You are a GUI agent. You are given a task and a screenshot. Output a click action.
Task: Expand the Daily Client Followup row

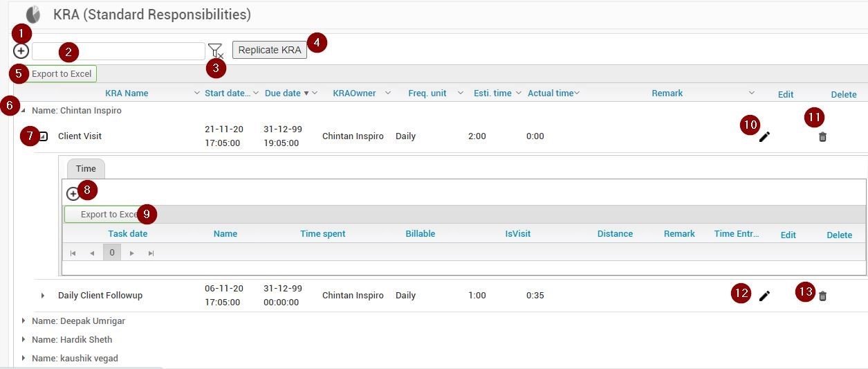[x=43, y=296]
